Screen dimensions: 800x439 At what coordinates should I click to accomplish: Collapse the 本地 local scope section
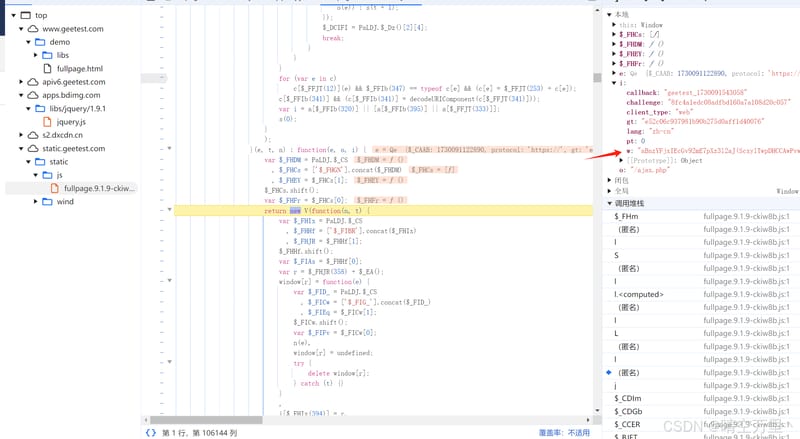609,14
